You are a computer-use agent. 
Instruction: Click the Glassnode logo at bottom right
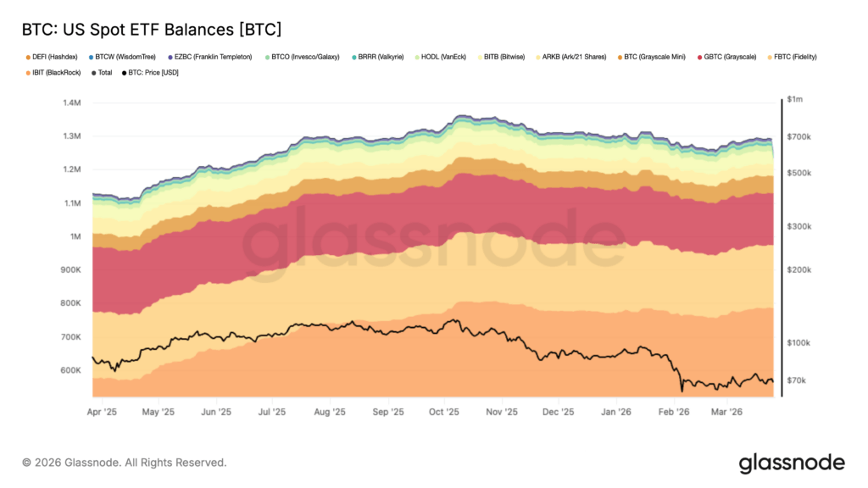791,463
